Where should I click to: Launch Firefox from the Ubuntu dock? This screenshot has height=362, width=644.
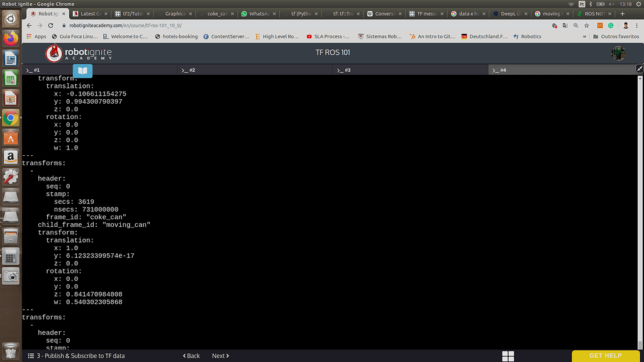(x=10, y=38)
